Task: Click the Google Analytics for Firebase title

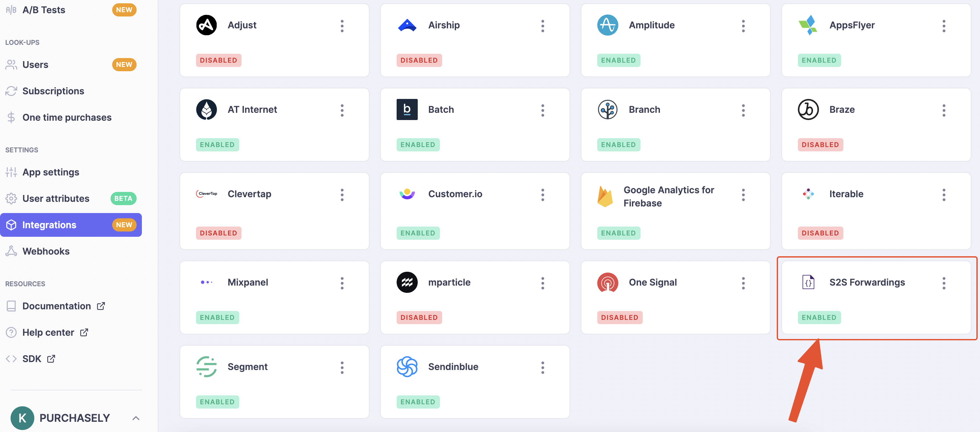Action: [x=669, y=197]
